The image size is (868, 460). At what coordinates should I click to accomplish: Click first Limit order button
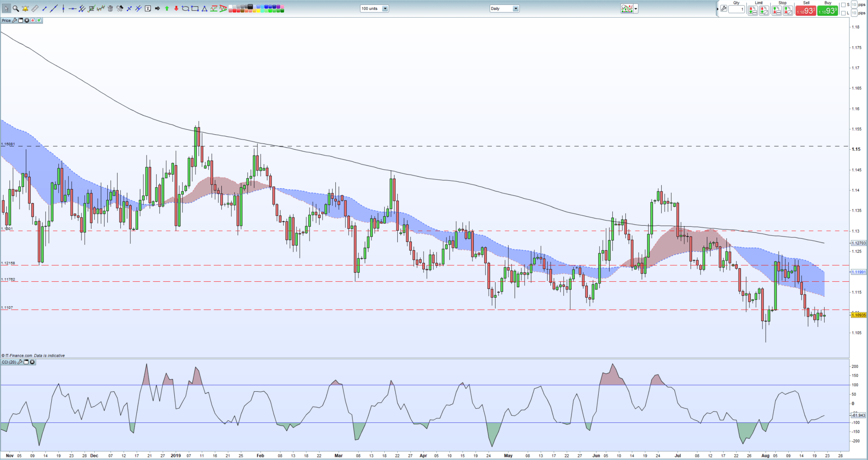click(753, 11)
